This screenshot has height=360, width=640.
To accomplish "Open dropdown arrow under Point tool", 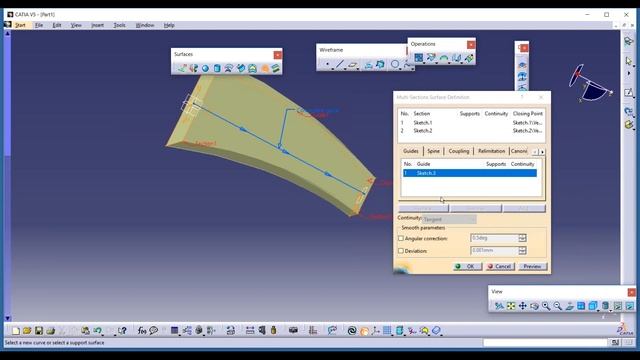I will pos(333,69).
